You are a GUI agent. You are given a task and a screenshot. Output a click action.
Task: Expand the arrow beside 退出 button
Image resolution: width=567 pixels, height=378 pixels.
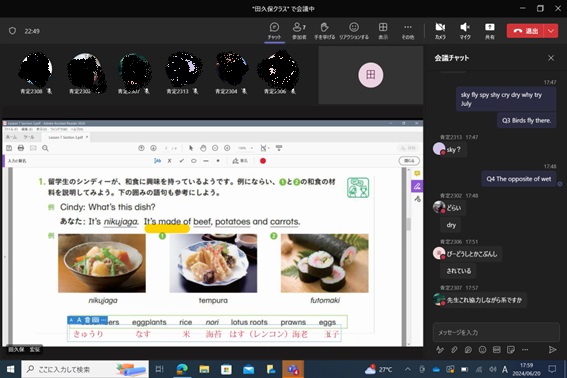point(551,31)
